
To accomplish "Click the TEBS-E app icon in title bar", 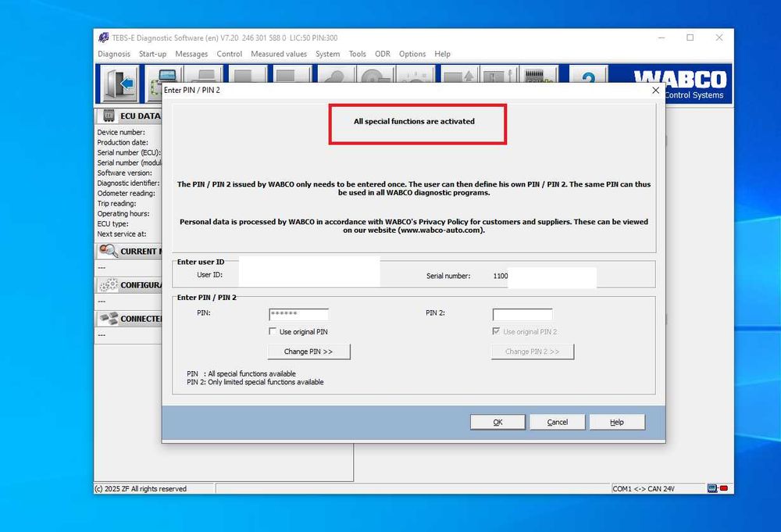I will [103, 37].
